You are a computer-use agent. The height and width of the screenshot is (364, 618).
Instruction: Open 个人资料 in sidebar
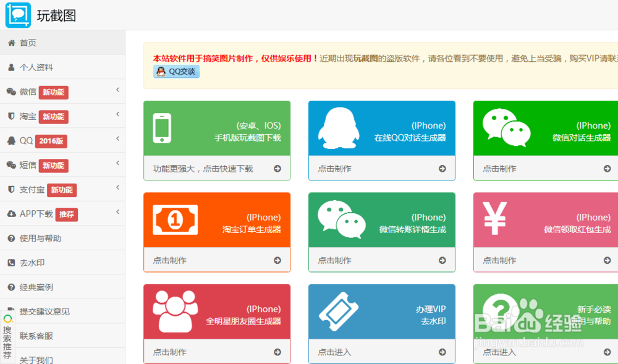click(62, 67)
